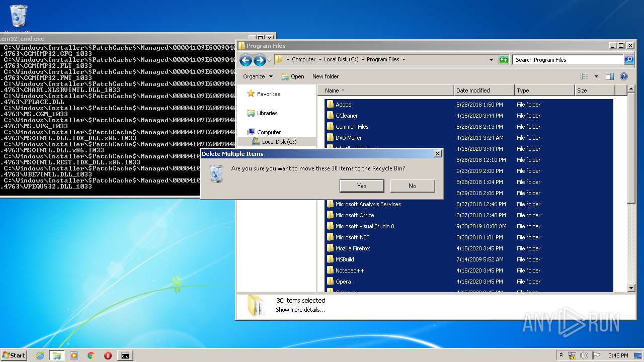Sort by Date modified column
Screen dimensions: 644x362
(x=484, y=90)
